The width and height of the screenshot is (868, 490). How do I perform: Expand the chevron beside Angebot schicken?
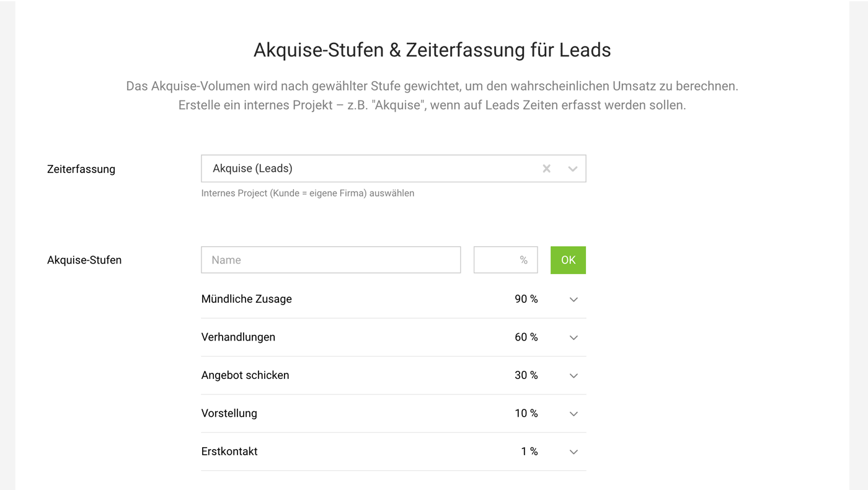[573, 375]
